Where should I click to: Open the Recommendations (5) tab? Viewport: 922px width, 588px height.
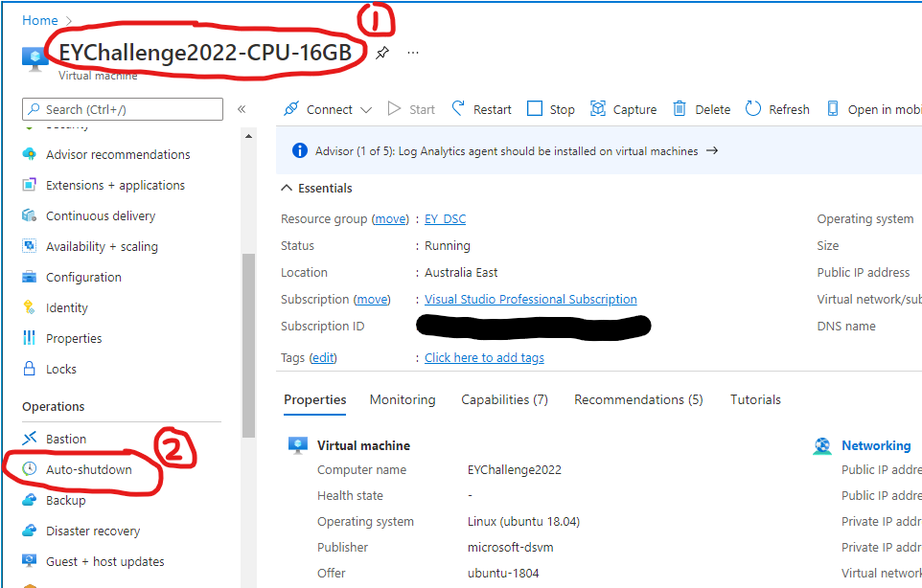(x=638, y=400)
